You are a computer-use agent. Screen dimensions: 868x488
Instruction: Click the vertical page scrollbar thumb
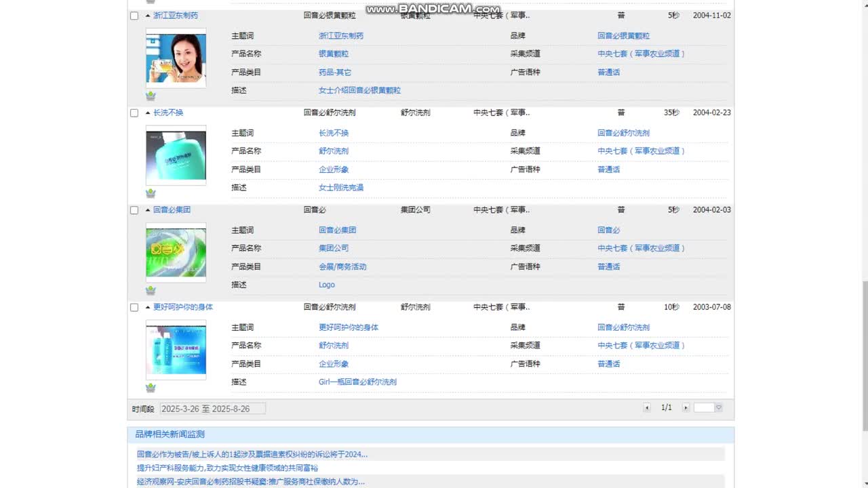coord(865,355)
